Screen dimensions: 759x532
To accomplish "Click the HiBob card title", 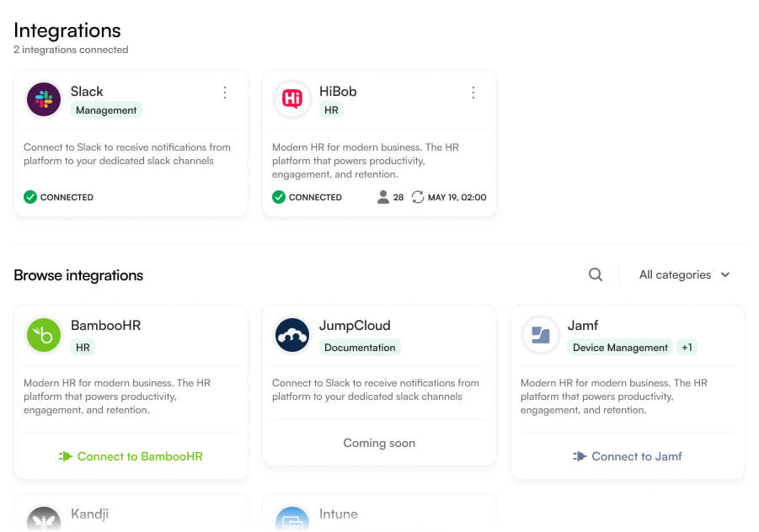I will [x=338, y=92].
